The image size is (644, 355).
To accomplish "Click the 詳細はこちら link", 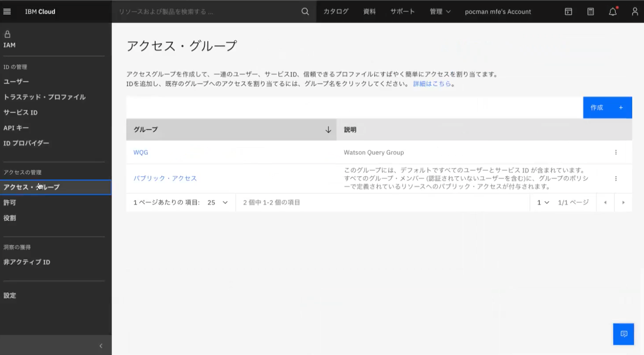I will click(432, 84).
